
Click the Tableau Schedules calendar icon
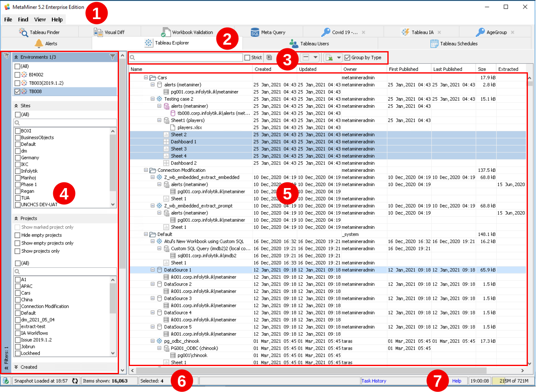click(x=434, y=43)
